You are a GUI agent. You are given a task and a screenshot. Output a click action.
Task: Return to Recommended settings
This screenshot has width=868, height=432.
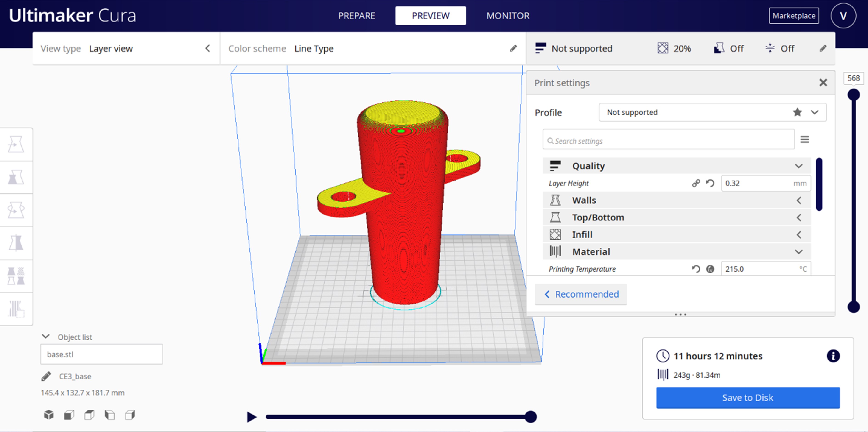(581, 294)
